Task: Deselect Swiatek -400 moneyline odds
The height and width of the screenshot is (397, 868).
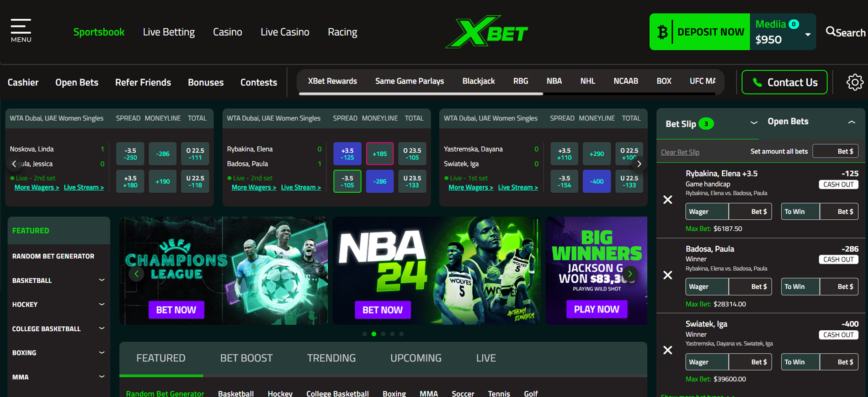Action: coord(596,181)
